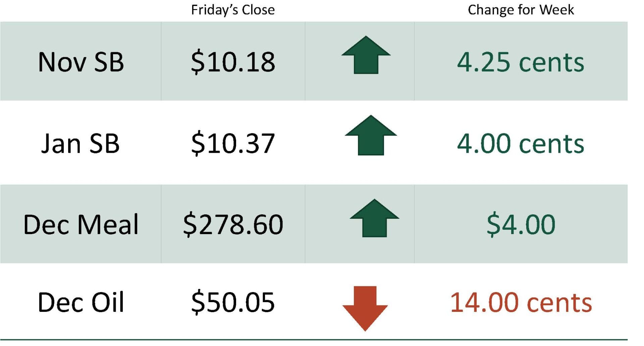Select the Nov SB row label
The image size is (644, 346).
point(81,62)
